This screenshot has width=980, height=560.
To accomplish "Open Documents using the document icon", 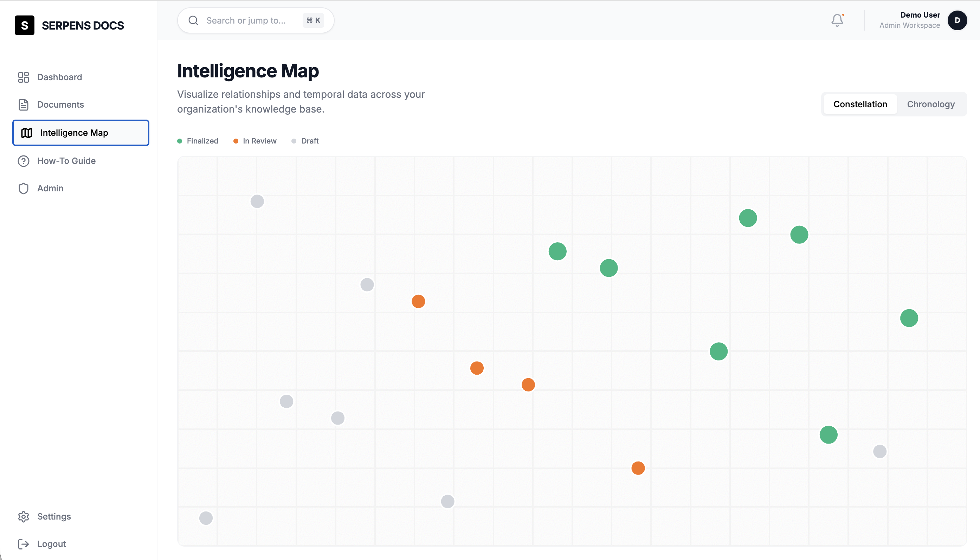I will pos(24,104).
